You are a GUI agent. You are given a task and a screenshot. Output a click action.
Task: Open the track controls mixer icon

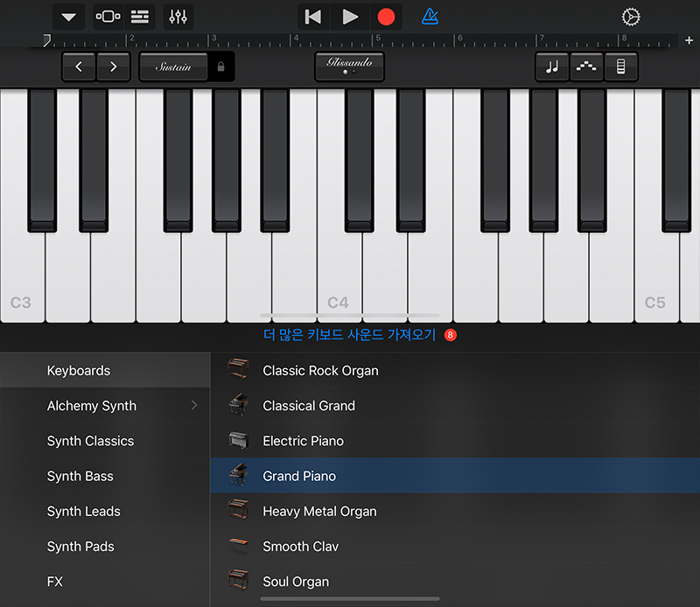coord(178,17)
